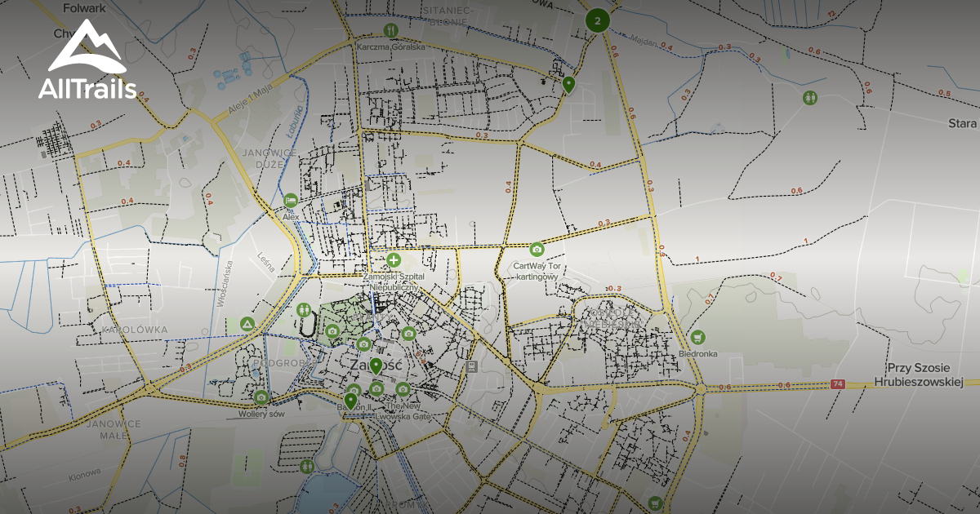Select the restroom icon beside the southern lake
This screenshot has width=980, height=514.
click(307, 466)
